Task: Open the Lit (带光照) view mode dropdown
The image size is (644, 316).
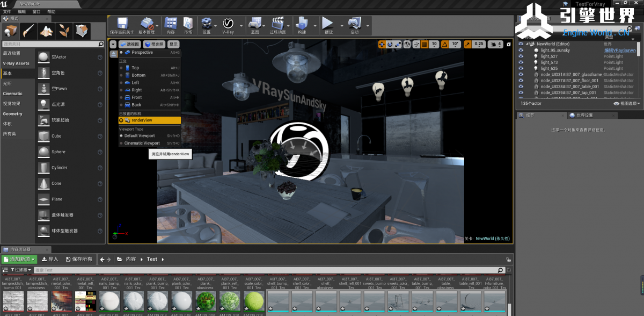Action: click(x=154, y=45)
